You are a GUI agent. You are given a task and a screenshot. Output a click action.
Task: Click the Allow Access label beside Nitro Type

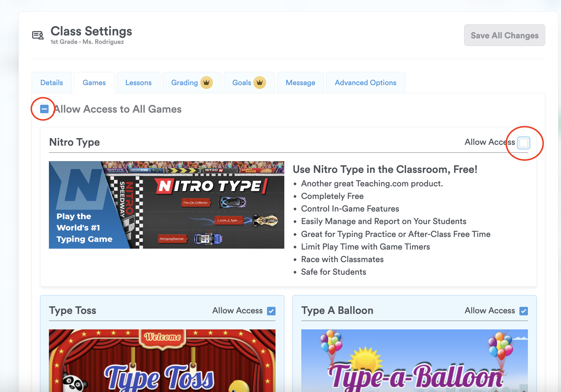tap(490, 142)
